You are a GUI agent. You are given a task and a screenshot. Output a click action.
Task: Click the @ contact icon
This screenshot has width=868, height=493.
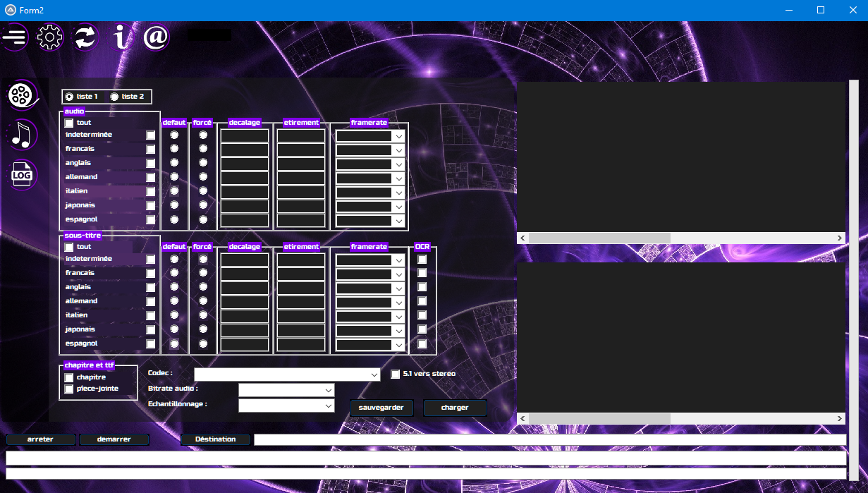[157, 37]
